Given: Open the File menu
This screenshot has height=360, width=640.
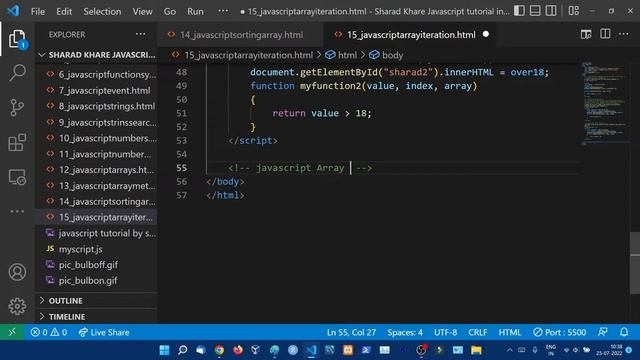Looking at the screenshot, I should click(38, 11).
